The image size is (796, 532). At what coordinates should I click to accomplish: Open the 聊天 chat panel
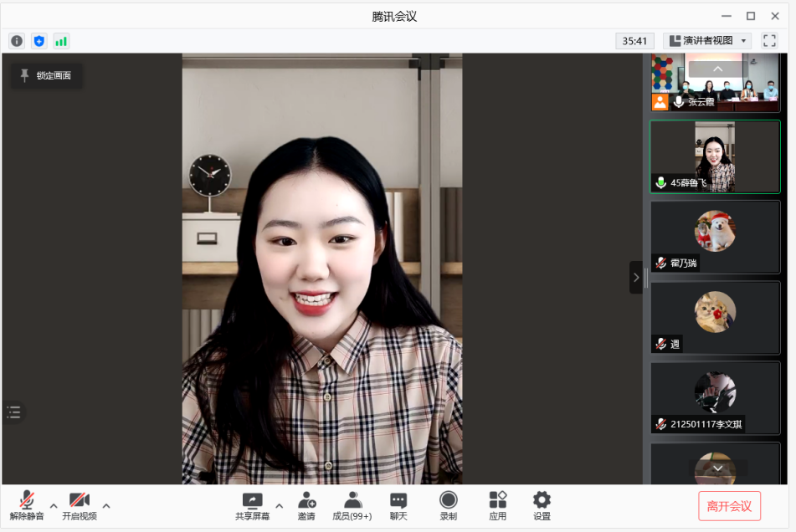(x=398, y=506)
